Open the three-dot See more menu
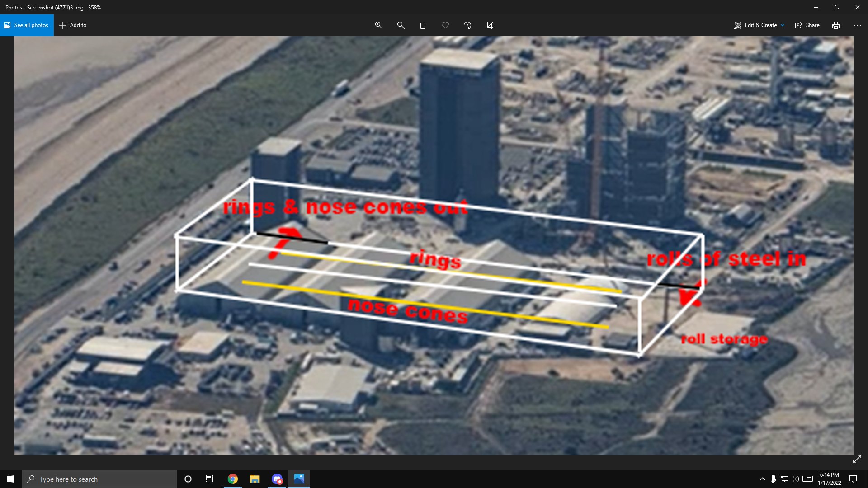Viewport: 868px width, 488px height. pos(858,25)
